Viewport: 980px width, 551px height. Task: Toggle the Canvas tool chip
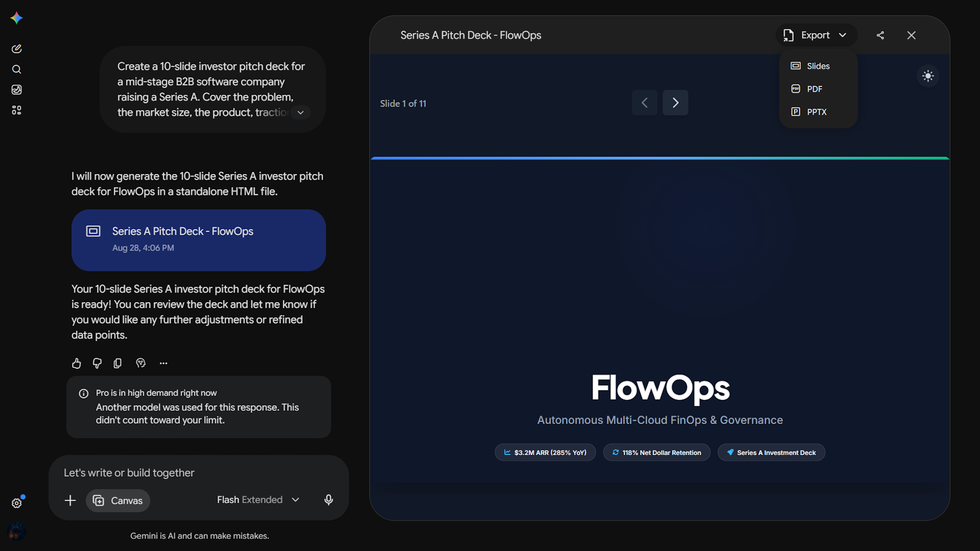(118, 500)
